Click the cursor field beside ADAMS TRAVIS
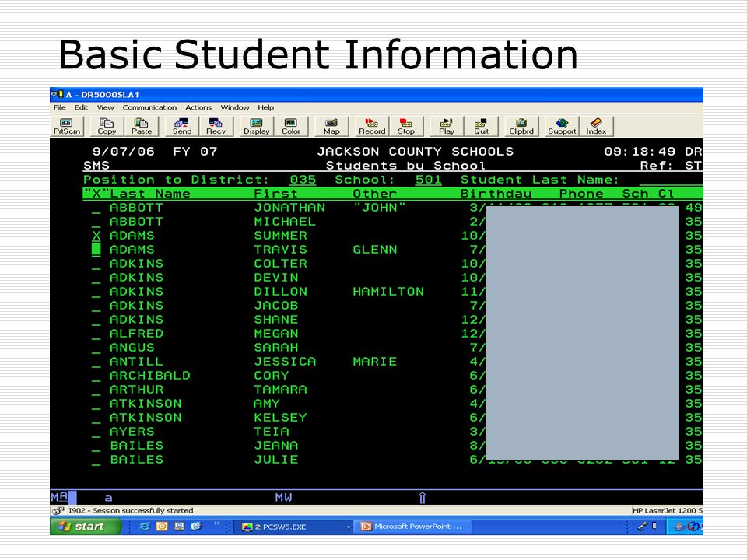Viewport: 747px width, 560px height. tap(96, 250)
